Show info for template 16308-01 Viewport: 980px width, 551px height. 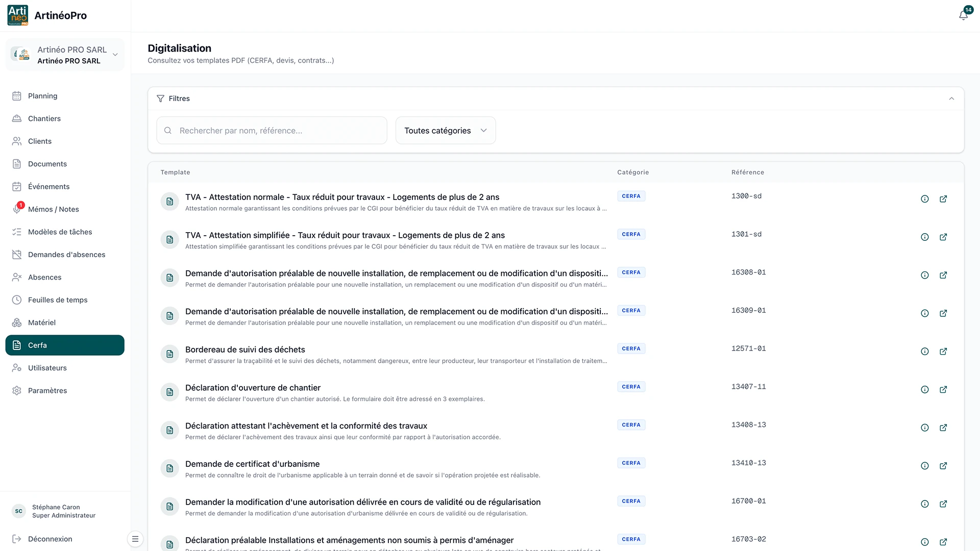(924, 275)
